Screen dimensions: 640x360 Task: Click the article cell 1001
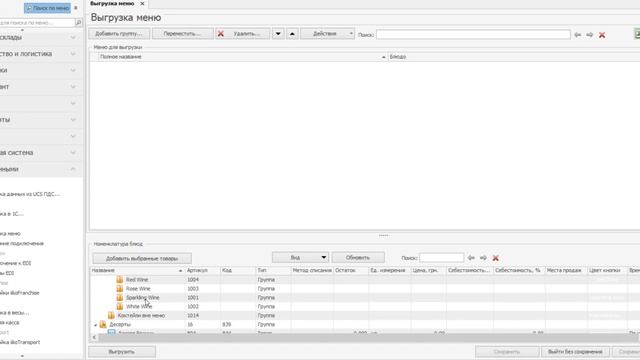(x=193, y=298)
